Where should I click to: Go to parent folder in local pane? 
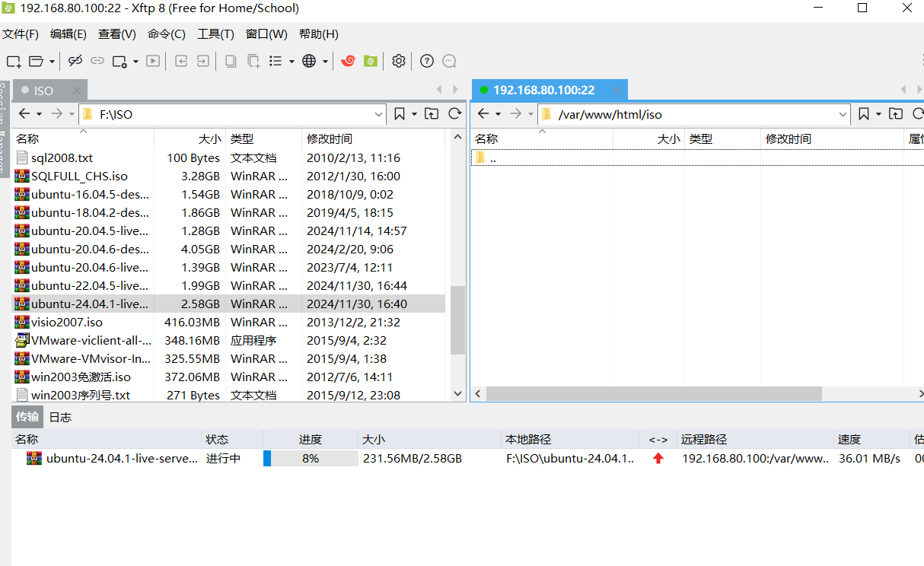[432, 114]
